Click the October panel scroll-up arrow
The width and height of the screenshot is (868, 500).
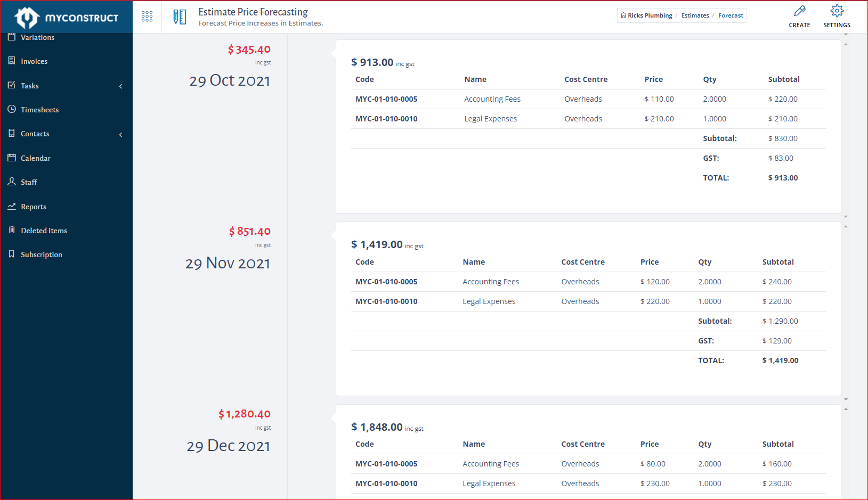pos(846,44)
